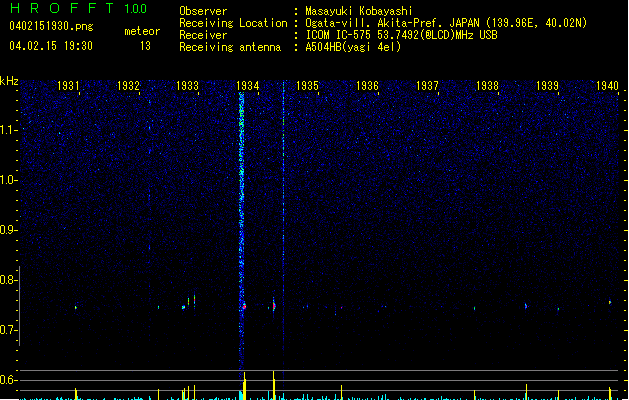Click the 1.1 kHz frequency label

coord(8,130)
